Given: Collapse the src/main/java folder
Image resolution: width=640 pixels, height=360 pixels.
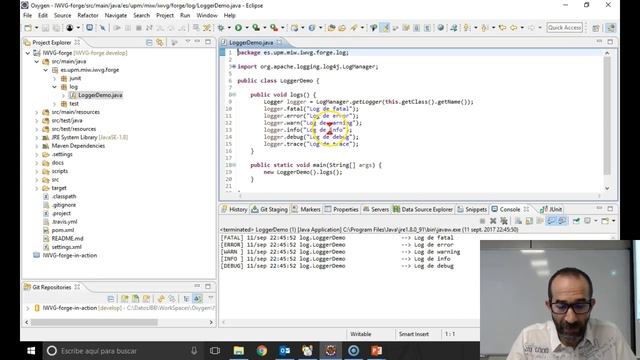Looking at the screenshot, I should click(x=37, y=62).
